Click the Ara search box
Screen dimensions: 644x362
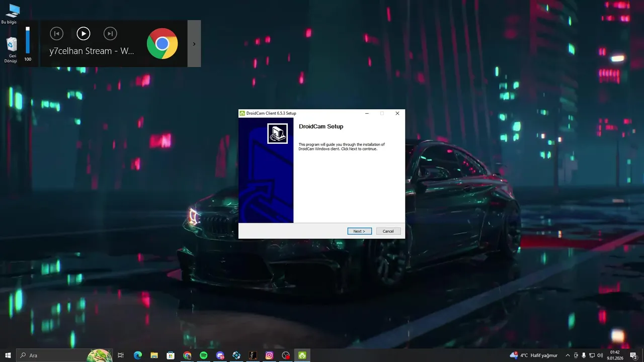coord(64,355)
